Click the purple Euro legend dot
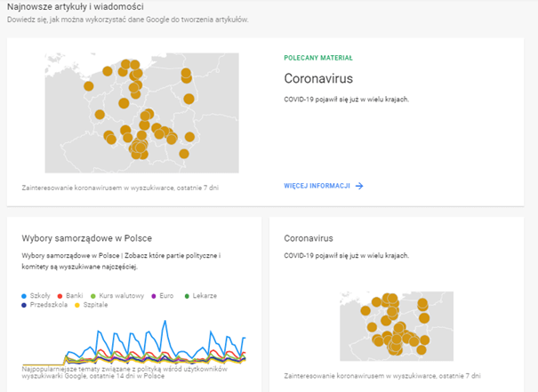538x392 pixels. click(x=153, y=295)
